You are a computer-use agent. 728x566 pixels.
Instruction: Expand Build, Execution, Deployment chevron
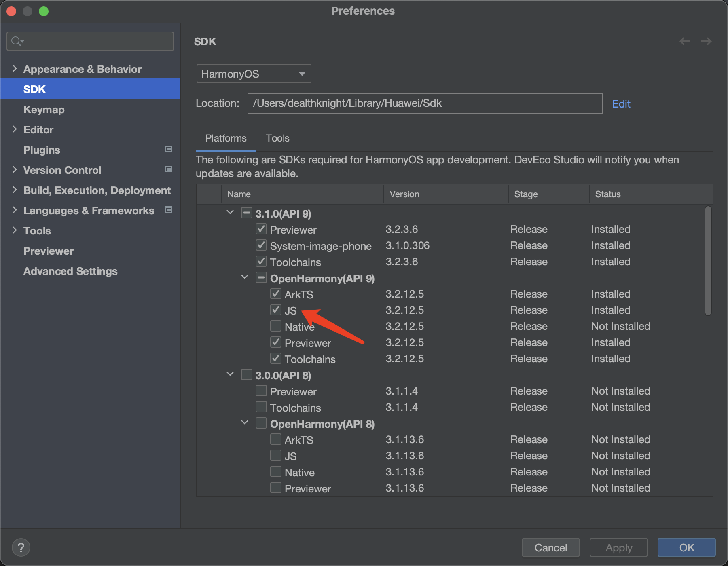[x=15, y=190]
